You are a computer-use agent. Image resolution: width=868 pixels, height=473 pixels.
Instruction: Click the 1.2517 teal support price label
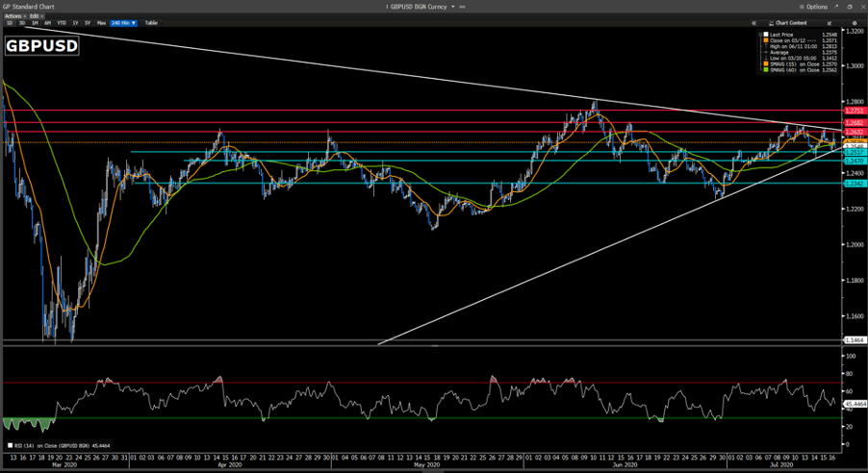tap(855, 152)
